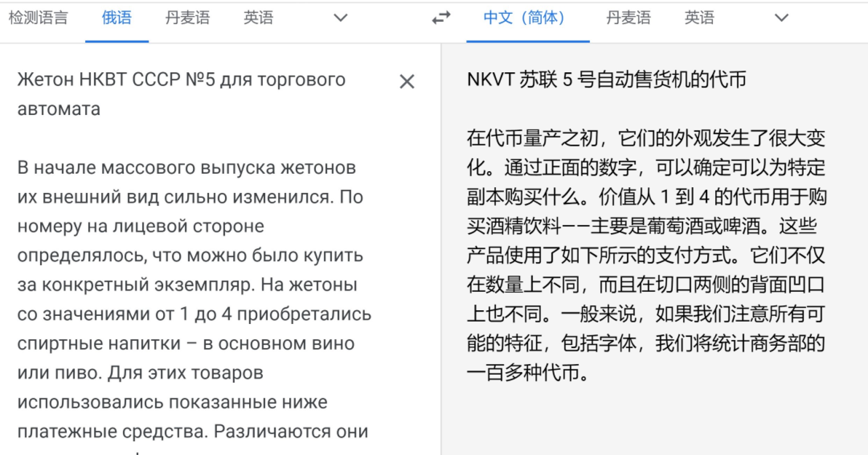Image resolution: width=868 pixels, height=455 pixels.
Task: Click the translated Chinese paragraph
Action: [x=646, y=255]
